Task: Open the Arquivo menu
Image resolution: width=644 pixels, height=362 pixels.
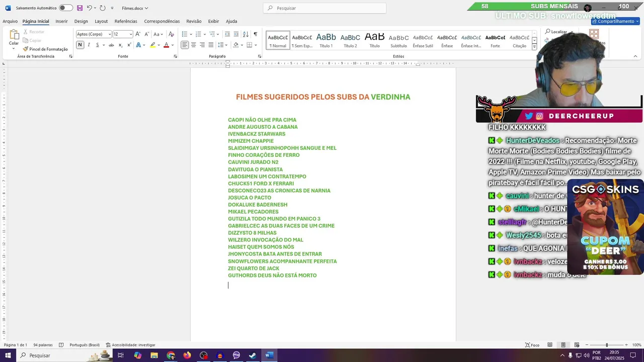Action: click(10, 21)
